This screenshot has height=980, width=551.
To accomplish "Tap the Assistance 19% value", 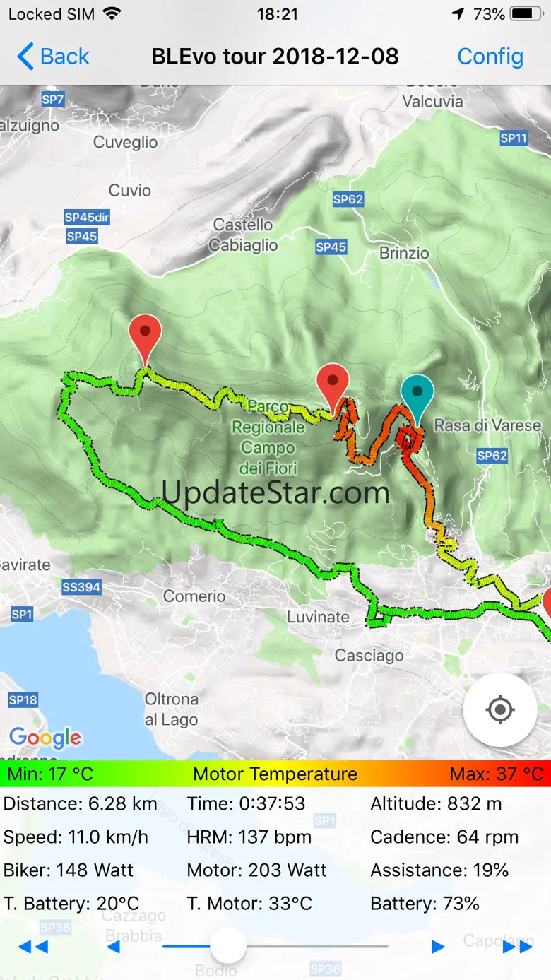I will tap(439, 870).
